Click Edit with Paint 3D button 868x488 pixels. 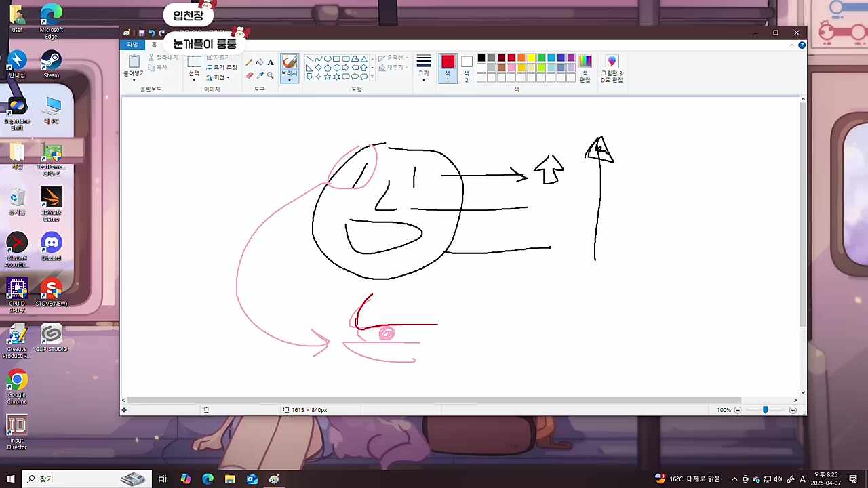pyautogui.click(x=612, y=68)
